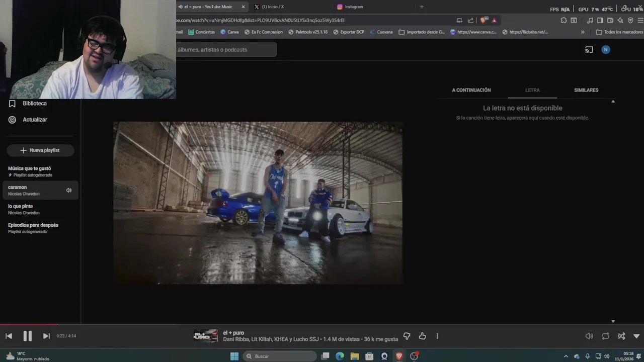Open the Windows Start menu
The width and height of the screenshot is (644, 362).
coord(234,356)
